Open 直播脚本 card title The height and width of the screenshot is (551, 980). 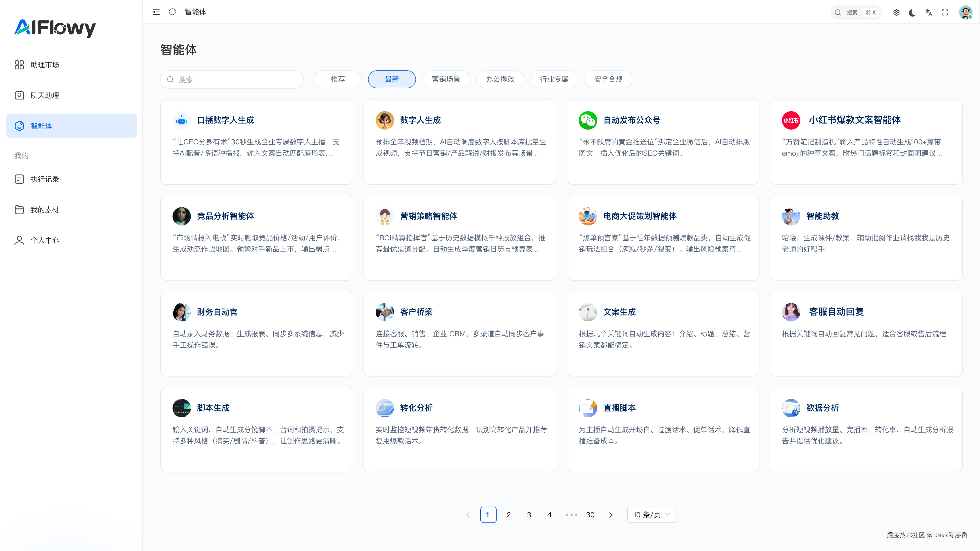pyautogui.click(x=619, y=408)
